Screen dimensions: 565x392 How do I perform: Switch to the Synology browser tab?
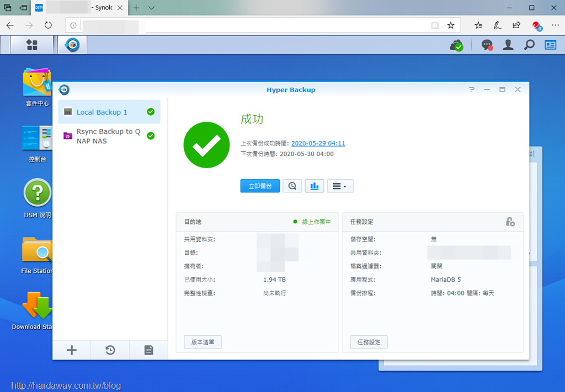[x=79, y=8]
